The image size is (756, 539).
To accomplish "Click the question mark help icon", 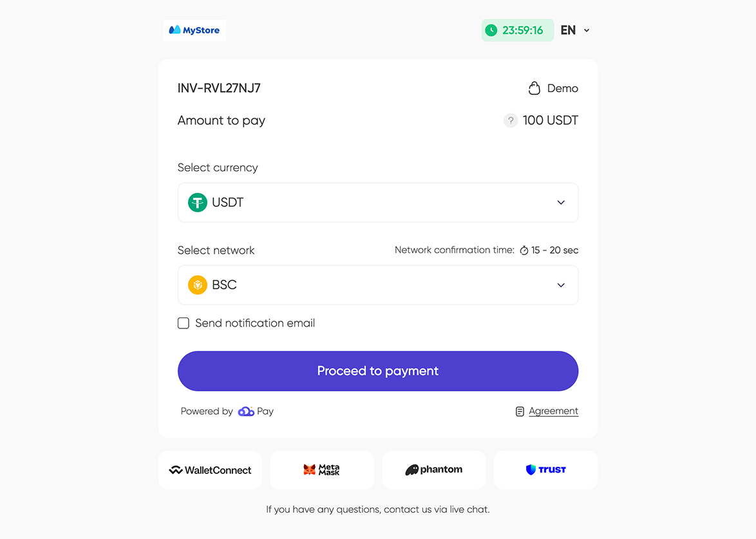I will 511,120.
